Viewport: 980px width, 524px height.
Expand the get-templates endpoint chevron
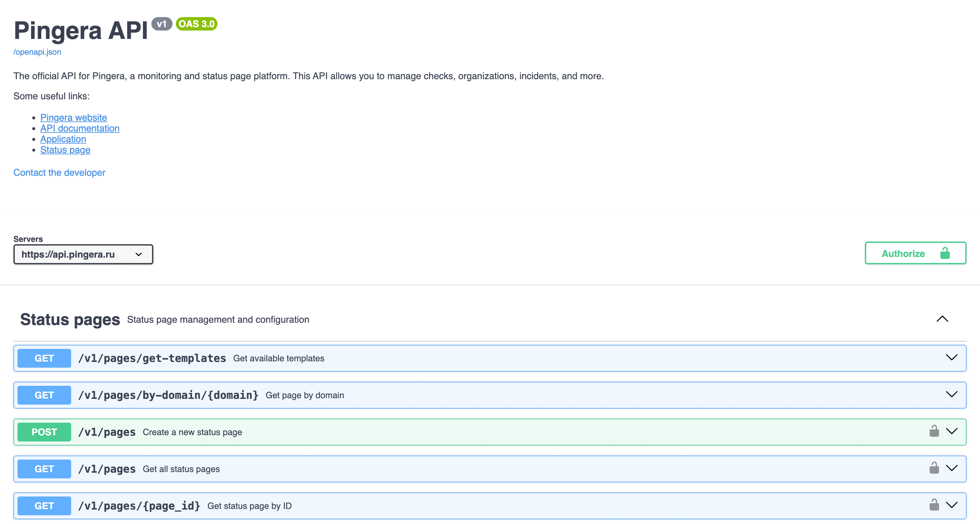point(951,358)
